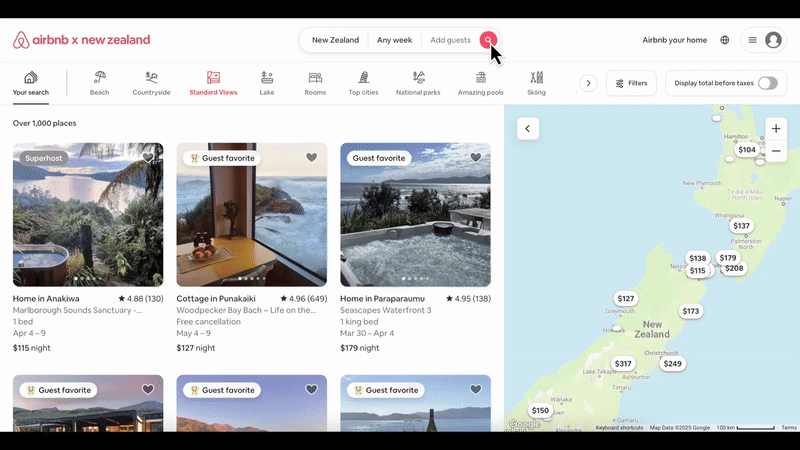Favorite the Home in Anakiwa listing
The image size is (800, 450).
click(148, 158)
